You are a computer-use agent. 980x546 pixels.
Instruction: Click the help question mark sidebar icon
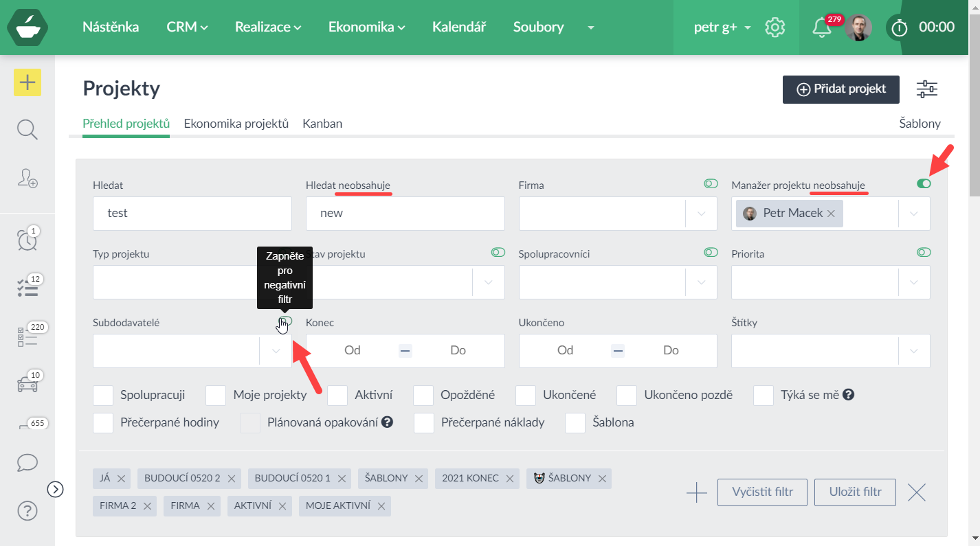point(27,511)
